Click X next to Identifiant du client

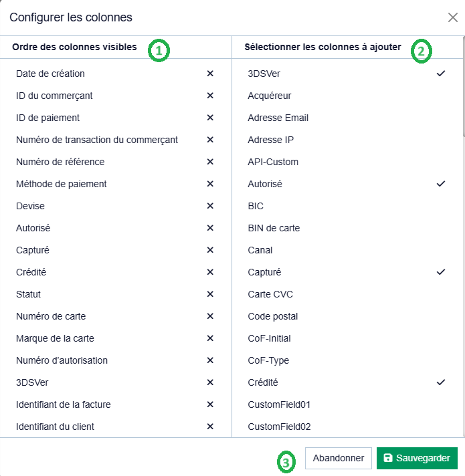coord(210,427)
